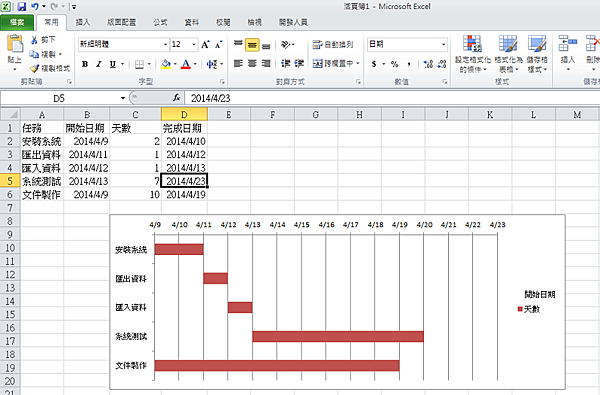Viewport: 600px width, 395px height.
Task: Select the Format Painter brush
Action: [34, 69]
